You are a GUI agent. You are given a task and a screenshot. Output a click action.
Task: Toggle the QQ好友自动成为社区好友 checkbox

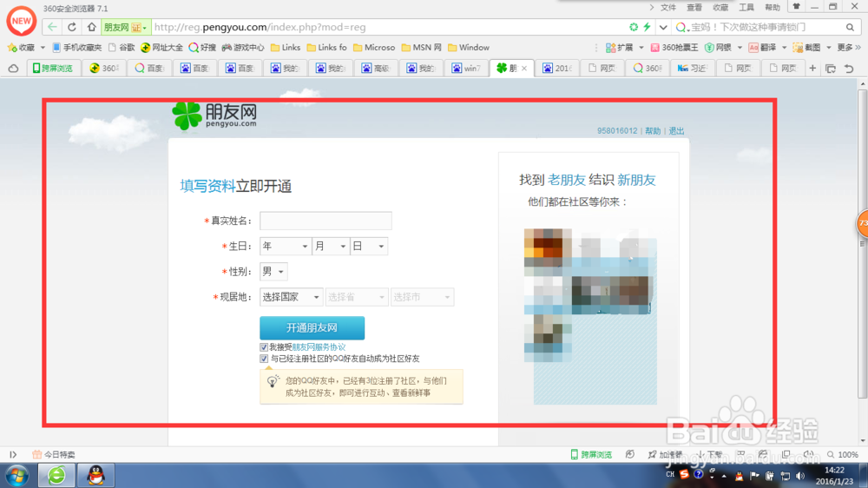point(264,359)
